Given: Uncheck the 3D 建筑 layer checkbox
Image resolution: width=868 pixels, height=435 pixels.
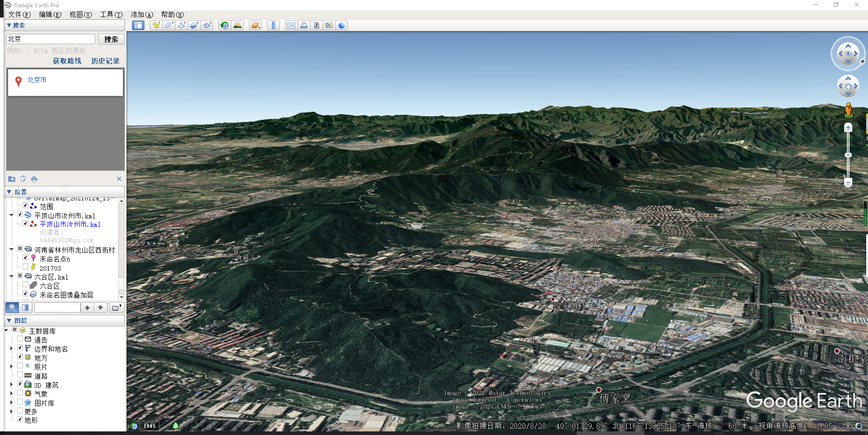Looking at the screenshot, I should (x=20, y=384).
